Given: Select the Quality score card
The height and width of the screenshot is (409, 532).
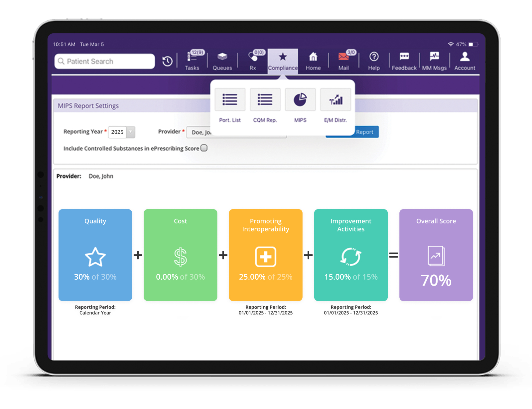Looking at the screenshot, I should 95,255.
